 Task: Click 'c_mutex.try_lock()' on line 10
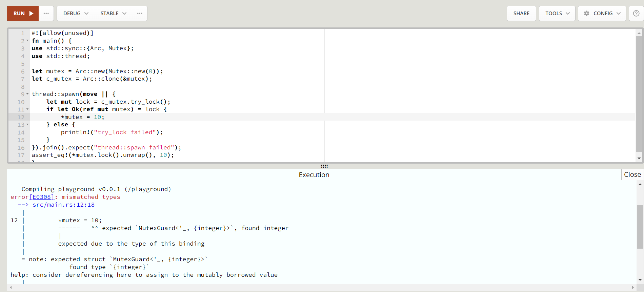click(x=134, y=102)
